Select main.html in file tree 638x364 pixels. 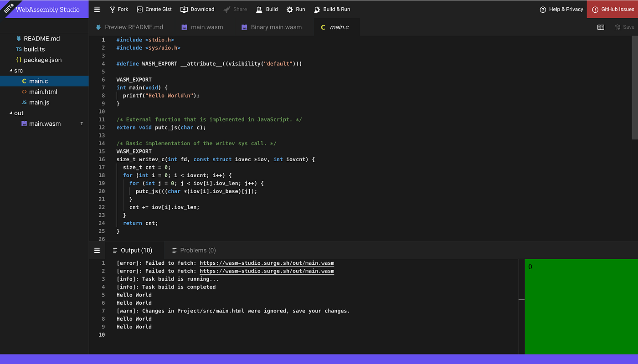pyautogui.click(x=44, y=92)
